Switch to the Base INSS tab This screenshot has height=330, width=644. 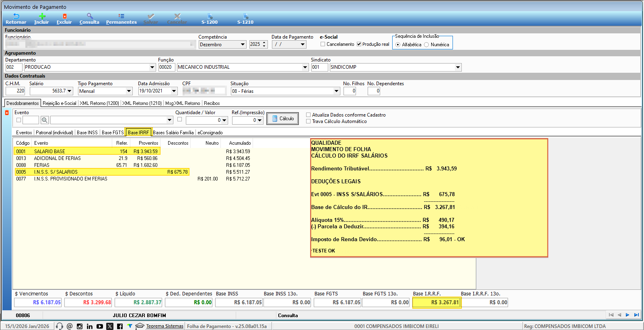(x=87, y=133)
